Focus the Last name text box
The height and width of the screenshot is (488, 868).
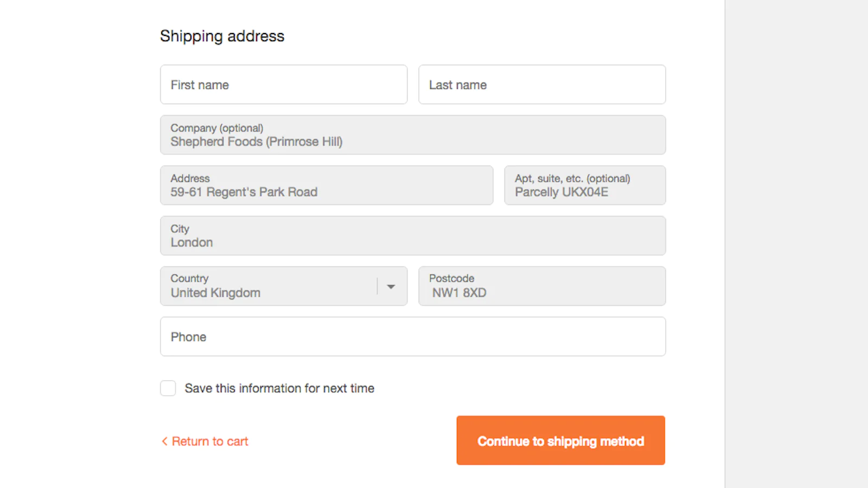tap(541, 85)
